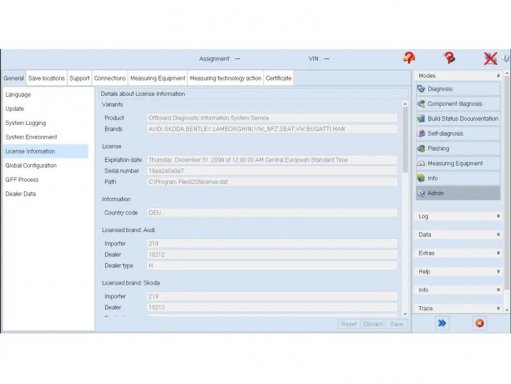Click the Info mode icon
This screenshot has width=511, height=384.
click(421, 178)
